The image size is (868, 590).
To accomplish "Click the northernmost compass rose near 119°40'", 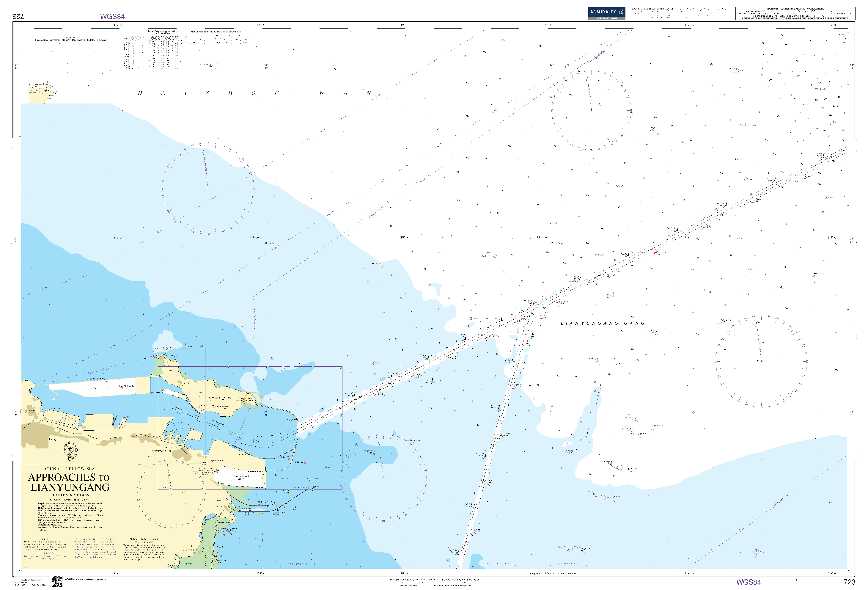I will point(591,110).
